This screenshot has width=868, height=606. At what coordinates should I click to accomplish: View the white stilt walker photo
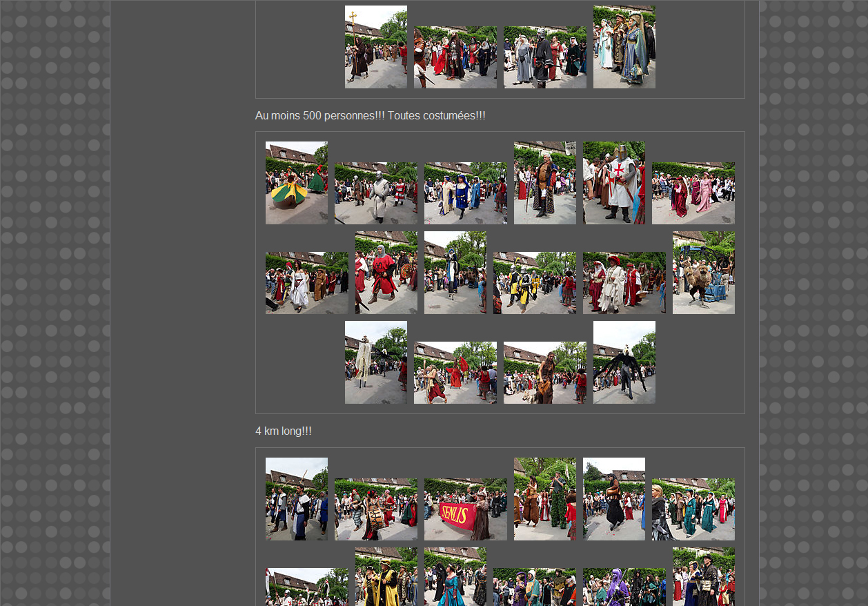375,362
